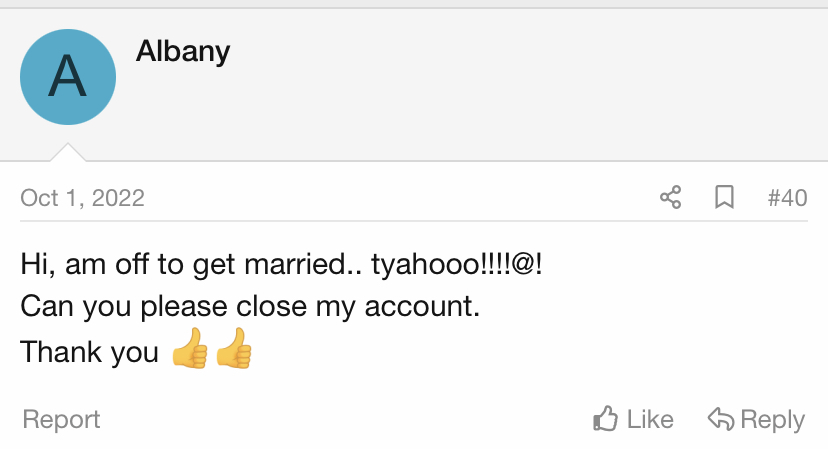
Task: Bookmark this post with the bookmark icon
Action: (725, 197)
